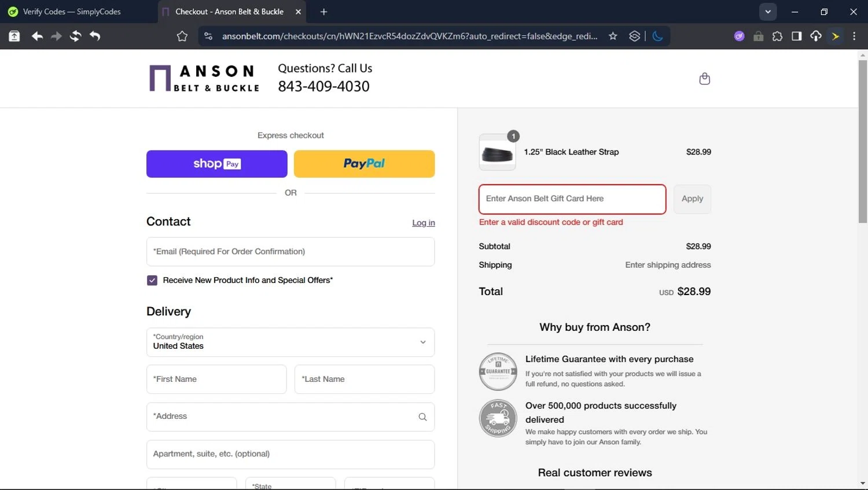The image size is (868, 490).
Task: Focus the Anson Belt Gift Card field
Action: (x=572, y=199)
